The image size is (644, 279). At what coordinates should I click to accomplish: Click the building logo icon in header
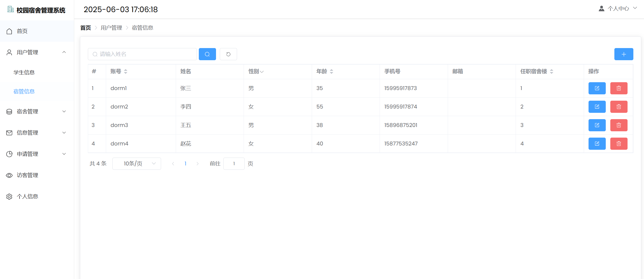click(10, 9)
